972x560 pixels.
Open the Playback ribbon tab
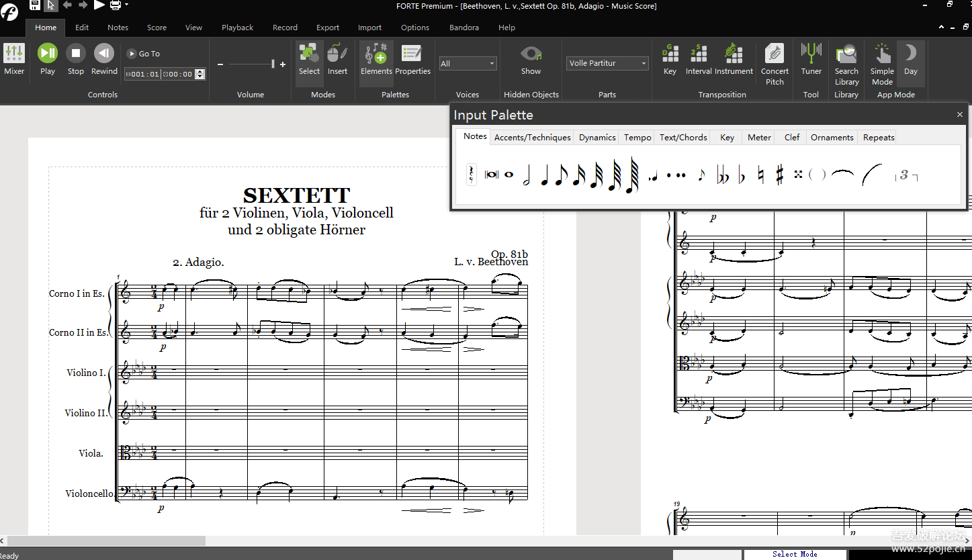[x=237, y=28]
